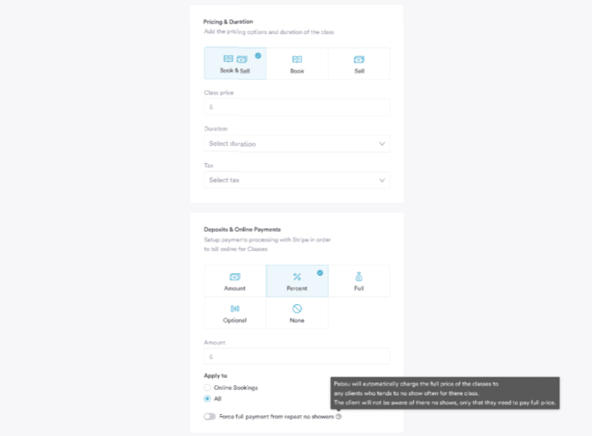The width and height of the screenshot is (592, 436).
Task: Select the All radio button
Action: coord(207,399)
